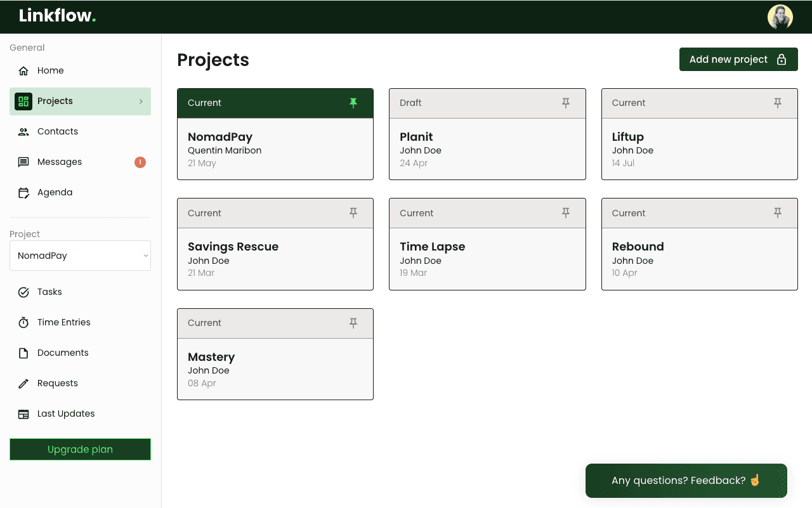The height and width of the screenshot is (508, 812).
Task: Click the lock icon on Add new project
Action: click(x=782, y=59)
